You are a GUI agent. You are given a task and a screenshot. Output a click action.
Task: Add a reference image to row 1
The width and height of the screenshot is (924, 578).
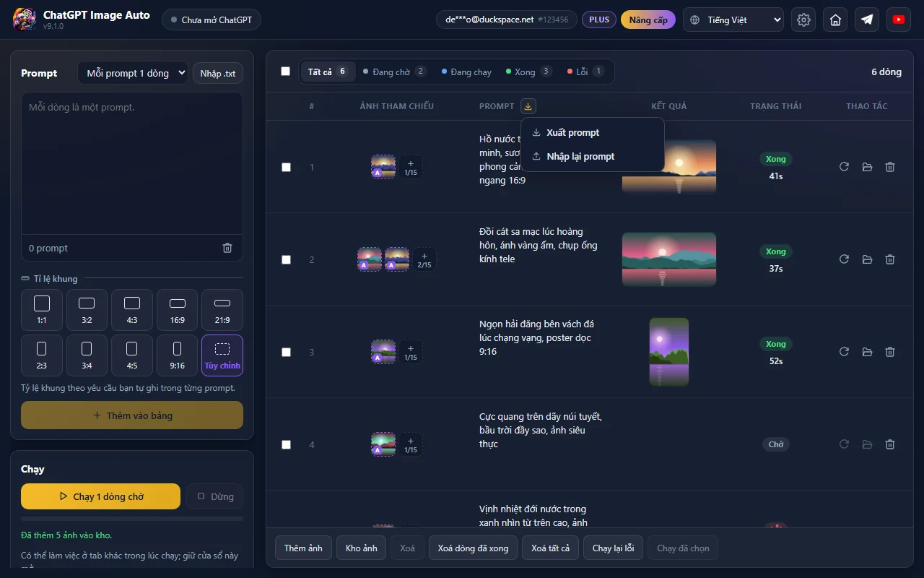pyautogui.click(x=411, y=167)
